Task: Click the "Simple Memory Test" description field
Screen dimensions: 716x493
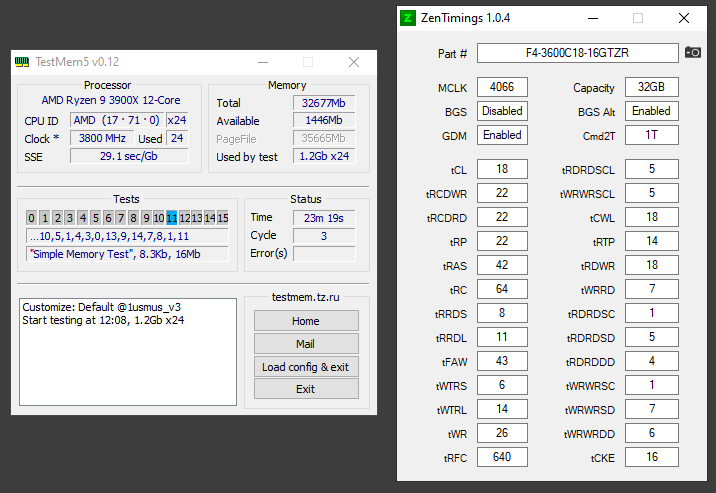Action: pos(127,254)
